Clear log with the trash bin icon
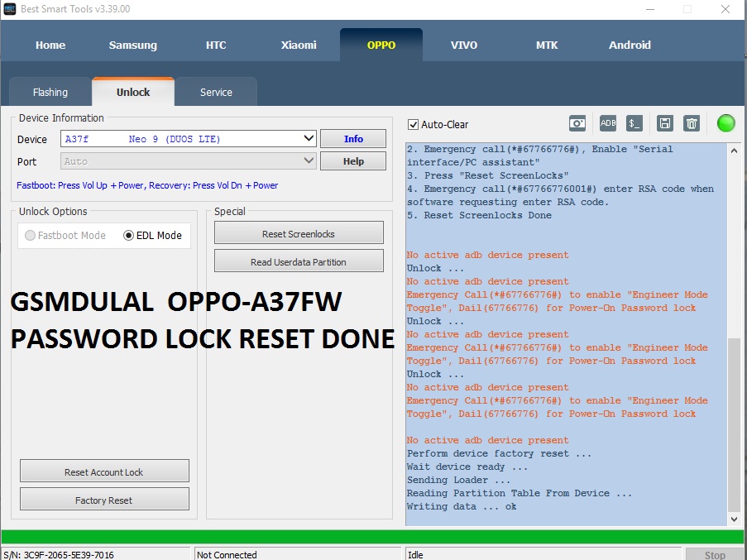The height and width of the screenshot is (560, 747). [x=692, y=123]
